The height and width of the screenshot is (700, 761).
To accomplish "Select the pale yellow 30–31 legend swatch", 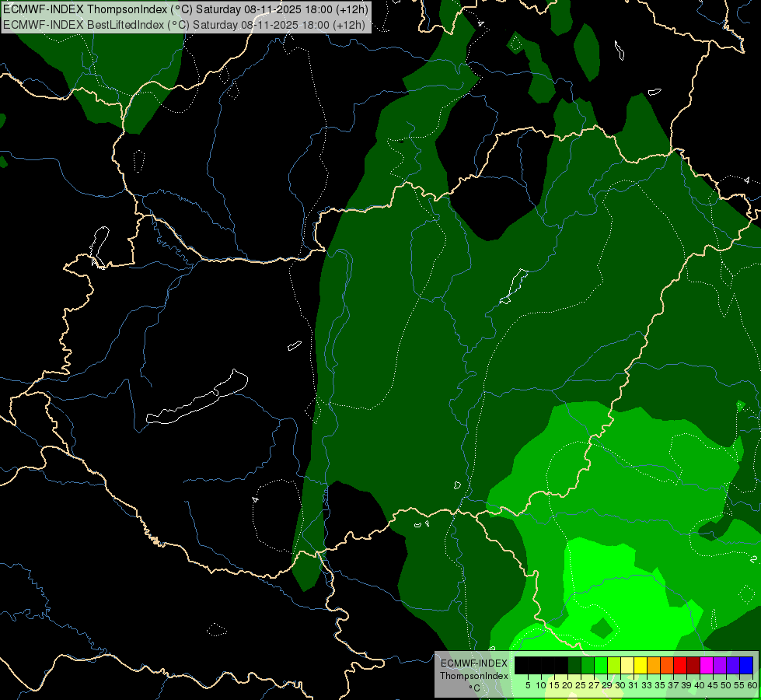I will coord(627,665).
